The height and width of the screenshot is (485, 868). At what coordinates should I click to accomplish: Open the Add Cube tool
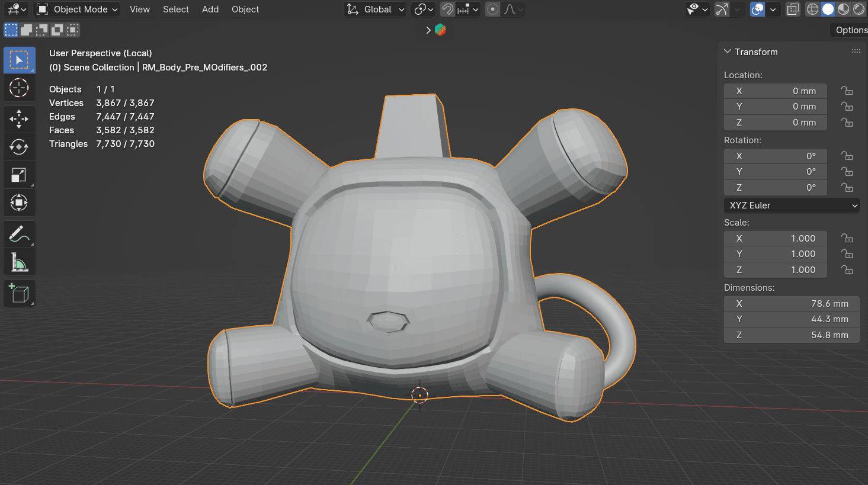coord(19,294)
